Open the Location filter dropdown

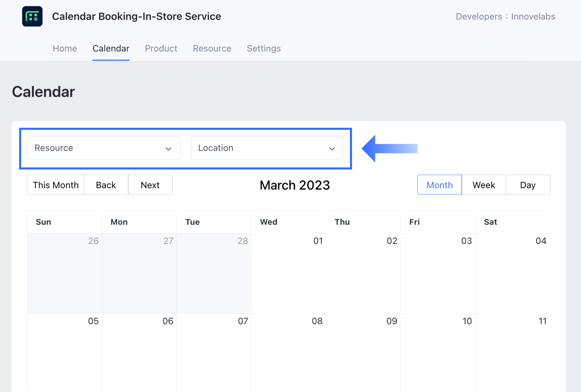[267, 148]
